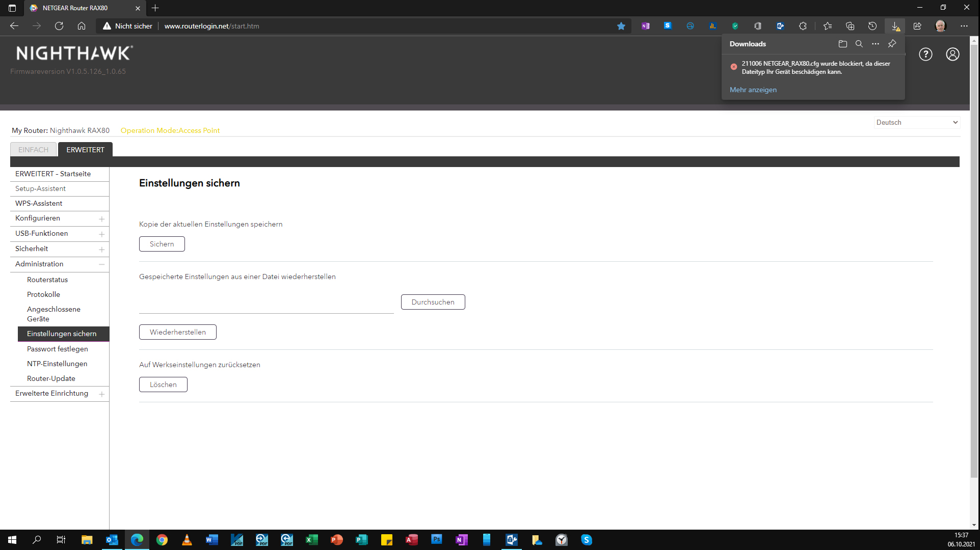Open the WPS-Assistent menu item
Screen dimensions: 980x550
coord(39,203)
